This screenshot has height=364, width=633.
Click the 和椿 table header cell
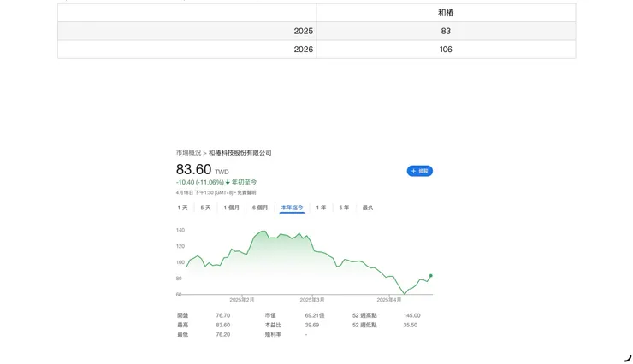point(446,13)
